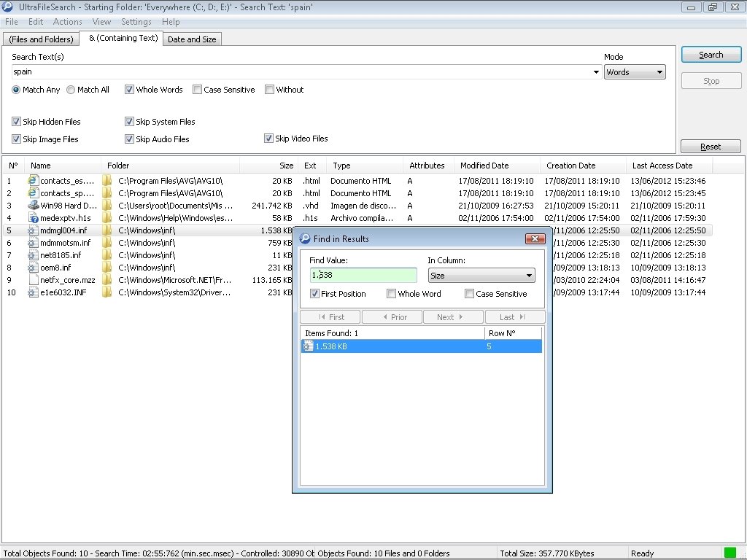Toggle Skip Video Files checkbox

[268, 139]
